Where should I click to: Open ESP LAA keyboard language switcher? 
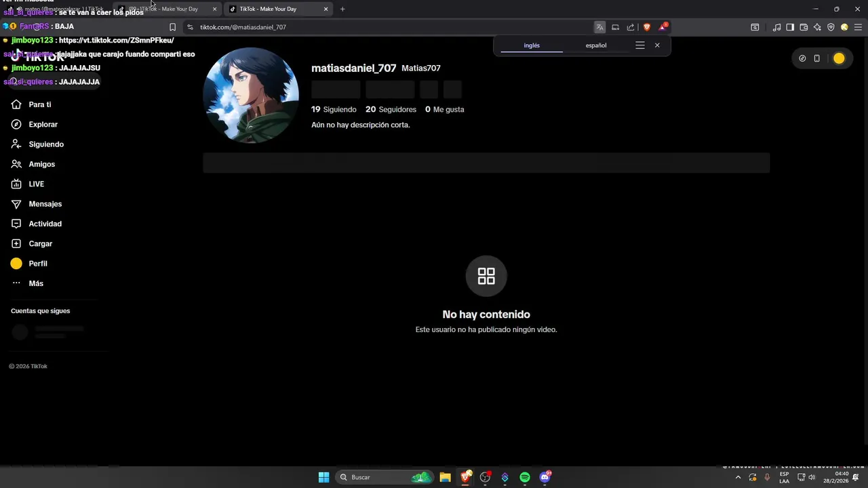[x=784, y=477]
